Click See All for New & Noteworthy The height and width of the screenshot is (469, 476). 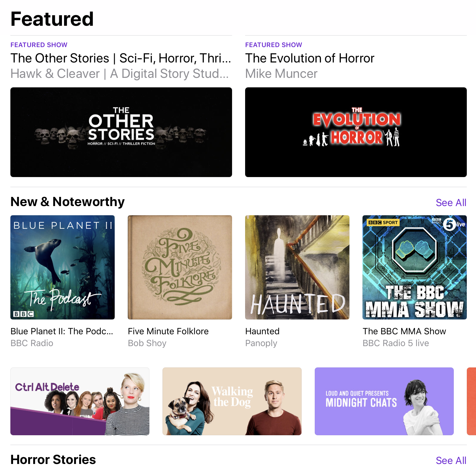pos(451,203)
